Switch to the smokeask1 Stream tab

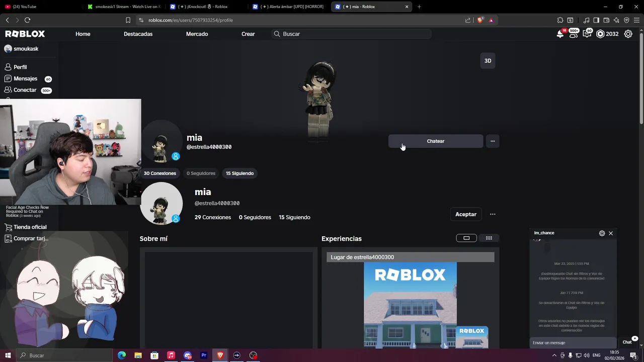point(123,7)
